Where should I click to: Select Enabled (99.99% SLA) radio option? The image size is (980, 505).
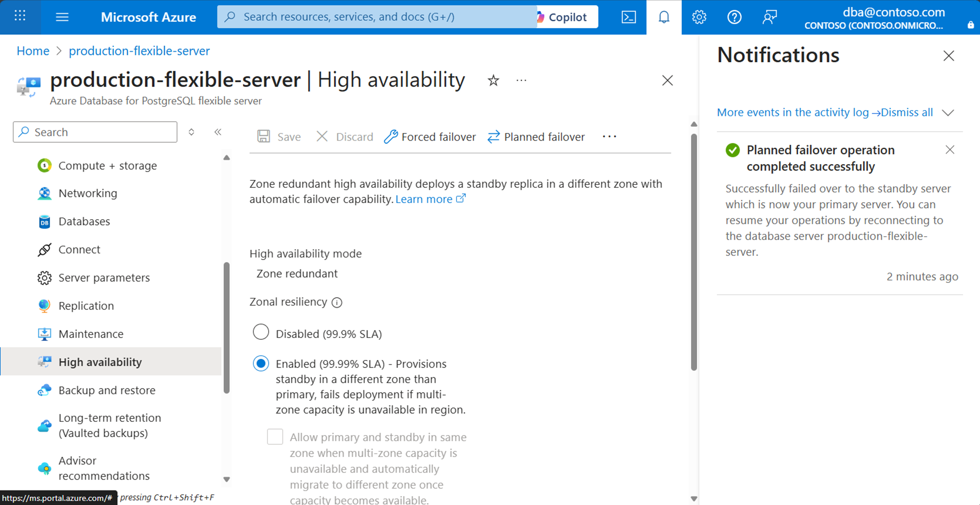261,364
